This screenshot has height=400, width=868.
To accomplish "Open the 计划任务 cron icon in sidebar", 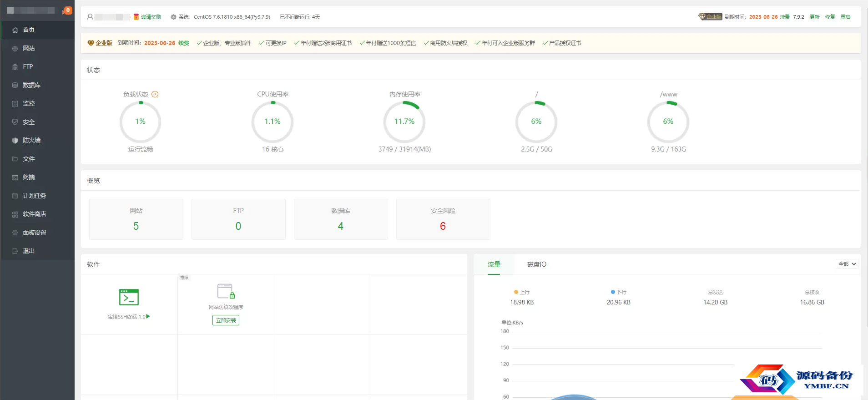I will pyautogui.click(x=15, y=196).
